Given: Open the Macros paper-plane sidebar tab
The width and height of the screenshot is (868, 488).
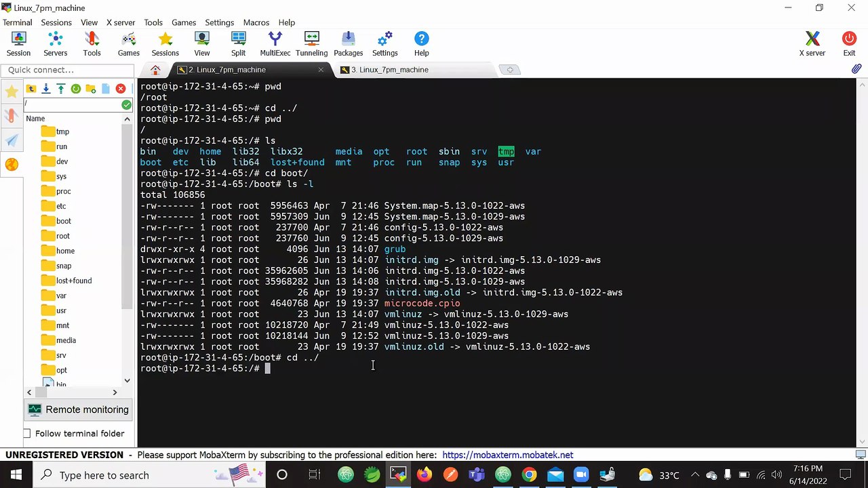Looking at the screenshot, I should click(12, 140).
